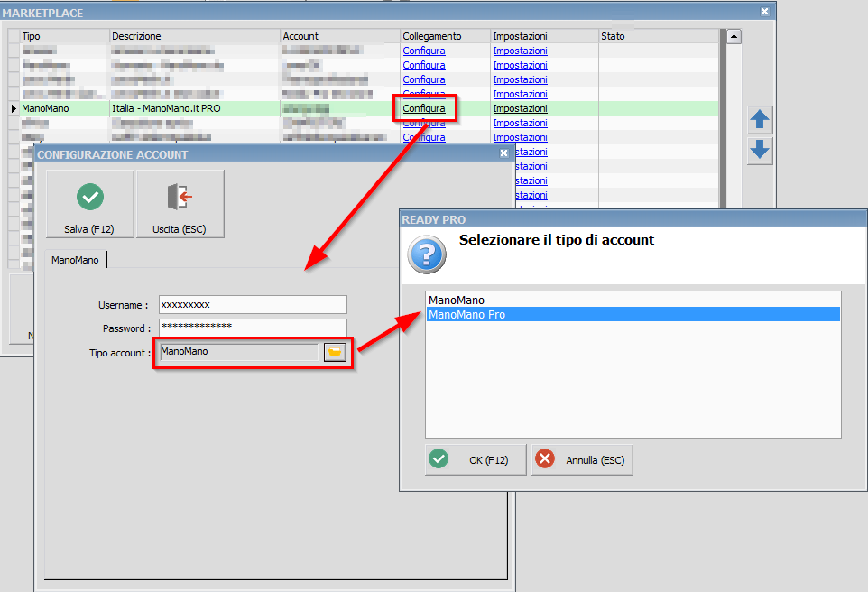Close the Marketplace window
Viewport: 868px width, 592px height.
764,12
